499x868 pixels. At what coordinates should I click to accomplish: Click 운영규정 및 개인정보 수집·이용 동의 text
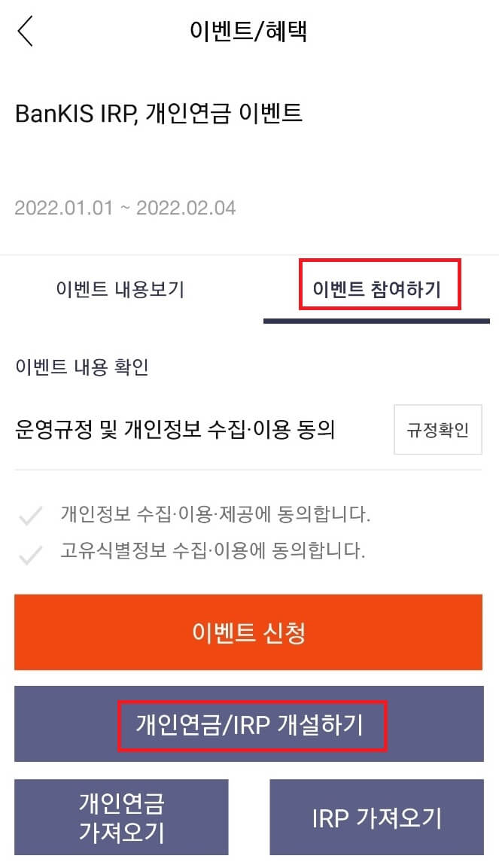(175, 430)
